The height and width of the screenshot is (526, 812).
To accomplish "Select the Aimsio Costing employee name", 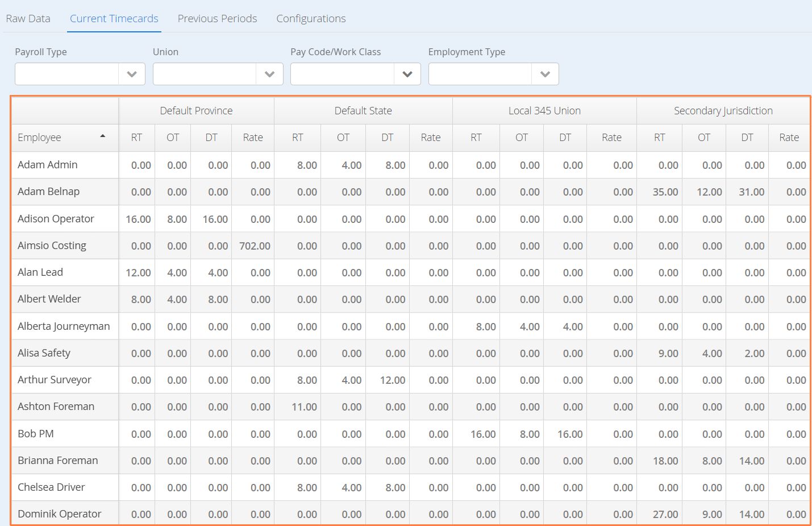I will pyautogui.click(x=52, y=246).
